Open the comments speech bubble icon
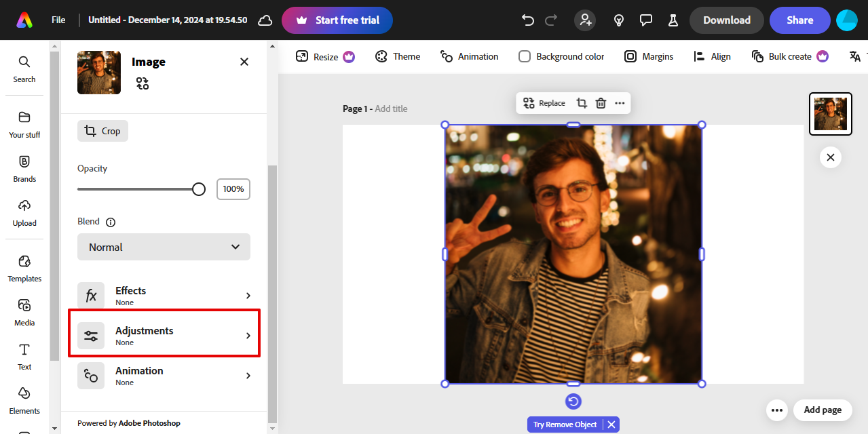The image size is (868, 434). click(646, 20)
